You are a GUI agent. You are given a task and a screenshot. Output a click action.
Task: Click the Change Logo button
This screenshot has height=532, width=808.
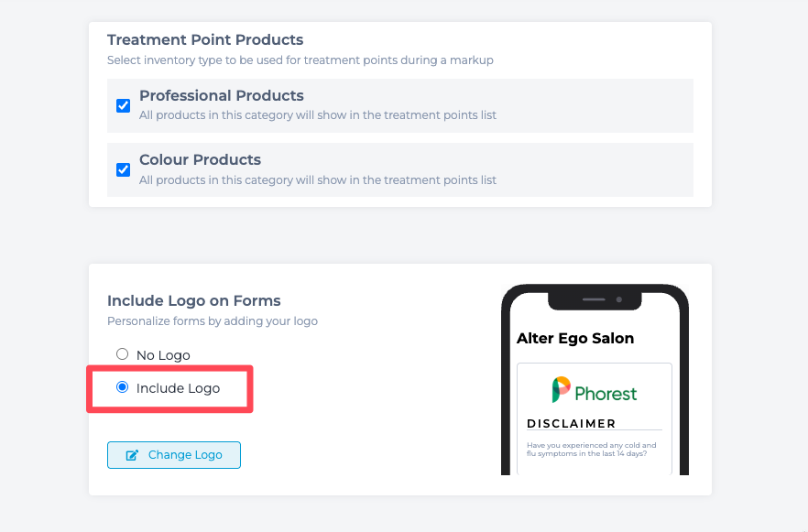tap(174, 455)
